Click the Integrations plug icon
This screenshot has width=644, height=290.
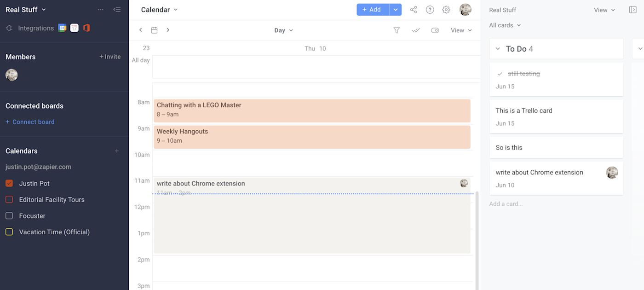pos(9,28)
